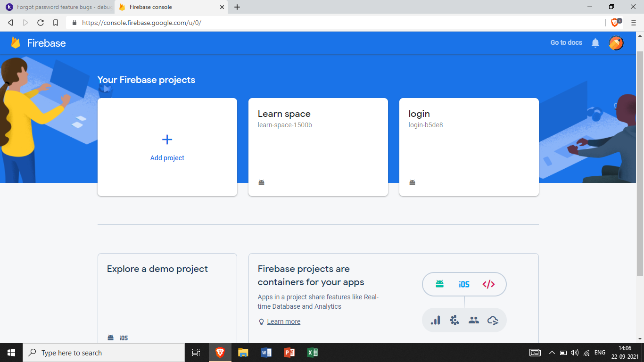Open Explore a demo project card
The width and height of the screenshot is (644, 362).
[167, 297]
